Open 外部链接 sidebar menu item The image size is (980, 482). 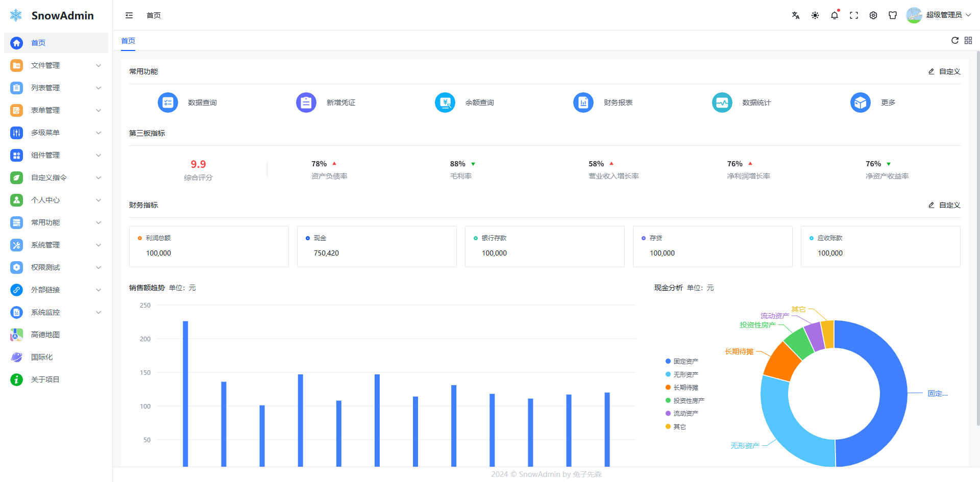(56, 290)
